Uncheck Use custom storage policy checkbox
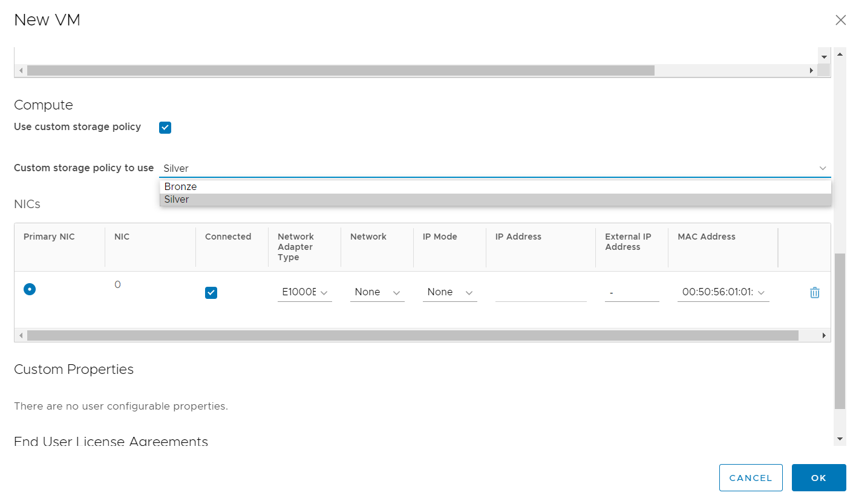The image size is (856, 504). [x=165, y=128]
